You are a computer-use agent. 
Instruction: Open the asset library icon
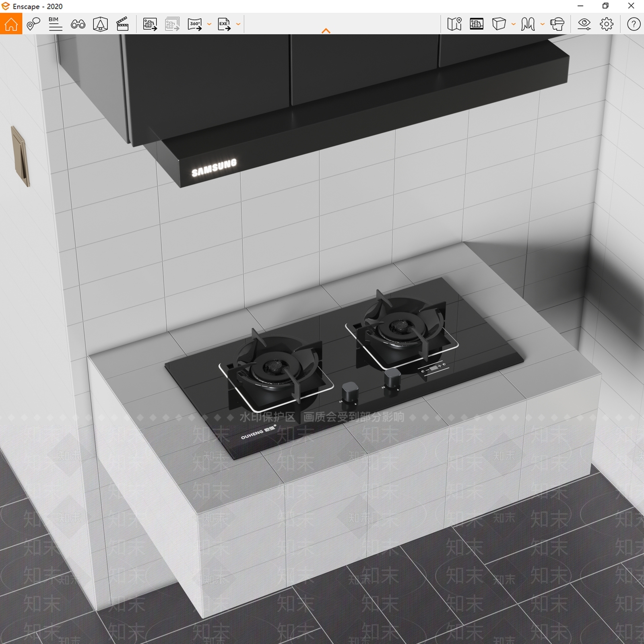click(x=100, y=24)
